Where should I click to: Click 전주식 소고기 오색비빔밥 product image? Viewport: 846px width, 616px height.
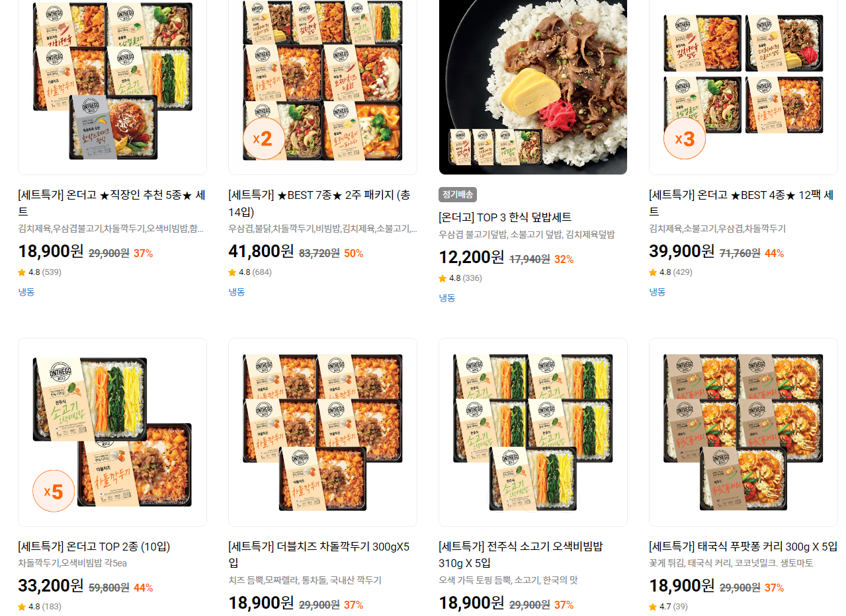533,432
